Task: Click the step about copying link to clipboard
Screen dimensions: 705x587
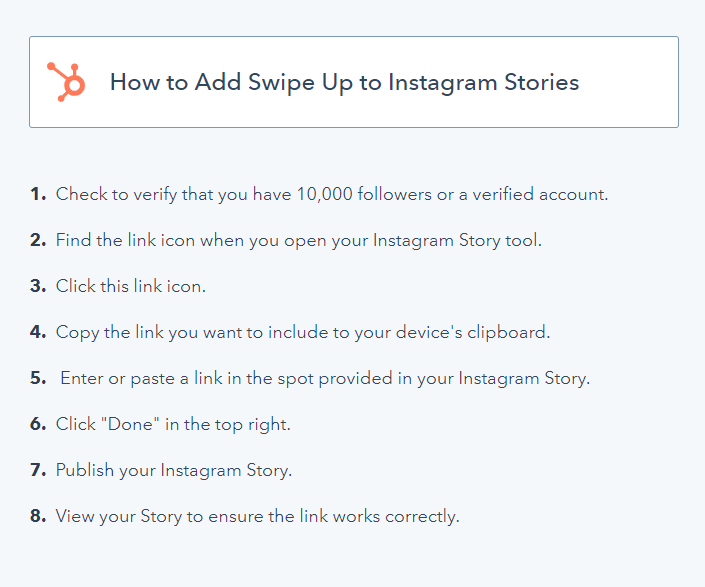Action: (303, 332)
